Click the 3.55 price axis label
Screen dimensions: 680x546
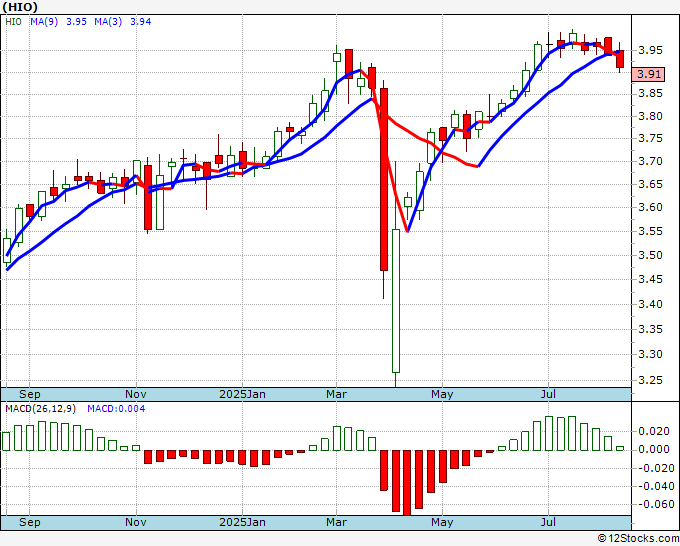pos(651,231)
